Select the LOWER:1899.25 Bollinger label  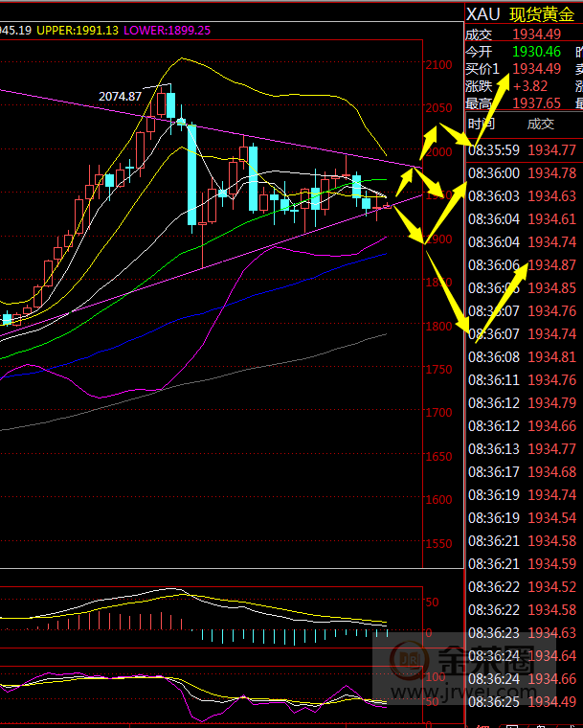(x=168, y=31)
